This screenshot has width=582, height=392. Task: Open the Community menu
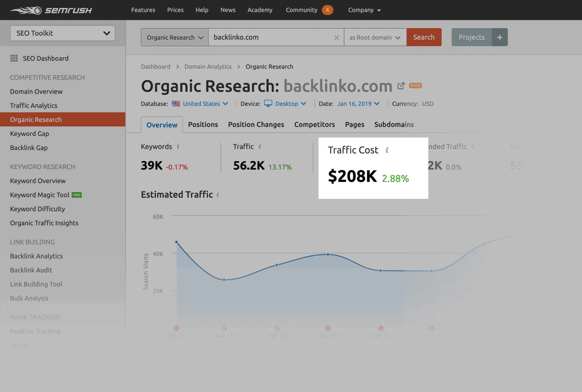coord(301,10)
